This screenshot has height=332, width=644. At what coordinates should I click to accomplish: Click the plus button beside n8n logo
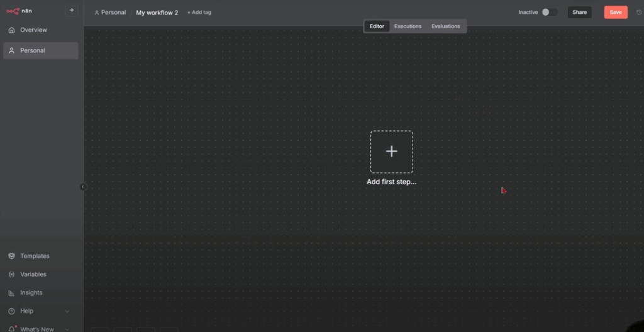72,10
